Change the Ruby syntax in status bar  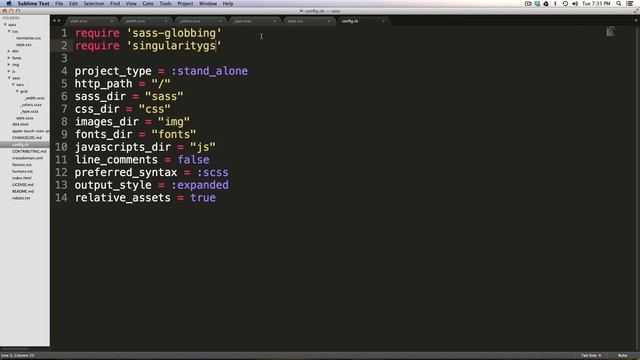click(x=622, y=356)
